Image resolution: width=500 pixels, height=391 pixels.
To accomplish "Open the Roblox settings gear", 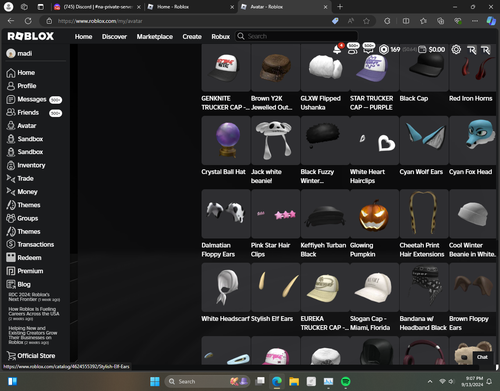I will pos(456,50).
